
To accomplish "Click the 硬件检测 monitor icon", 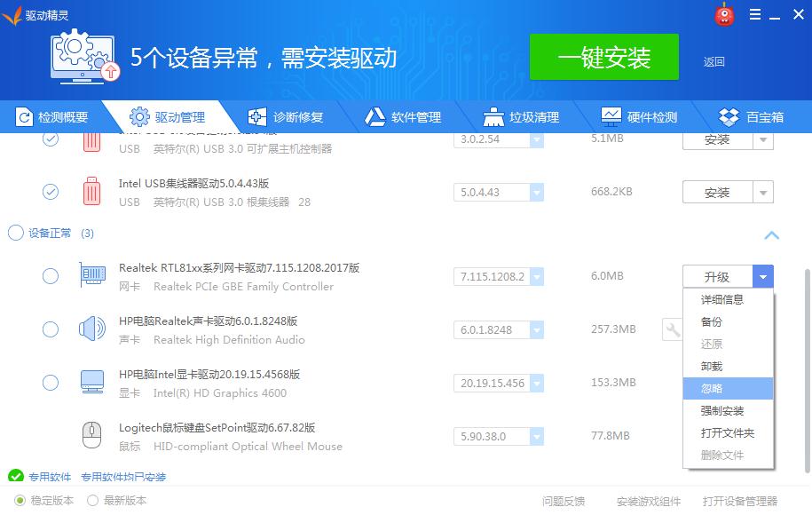I will point(611,117).
